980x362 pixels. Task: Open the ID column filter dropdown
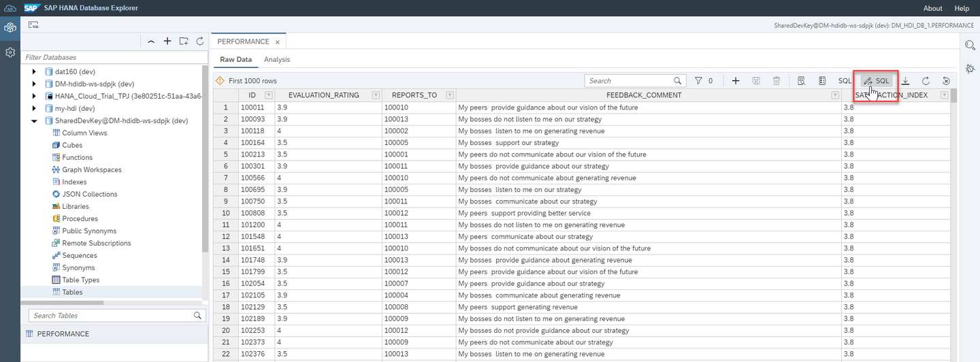[x=268, y=95]
